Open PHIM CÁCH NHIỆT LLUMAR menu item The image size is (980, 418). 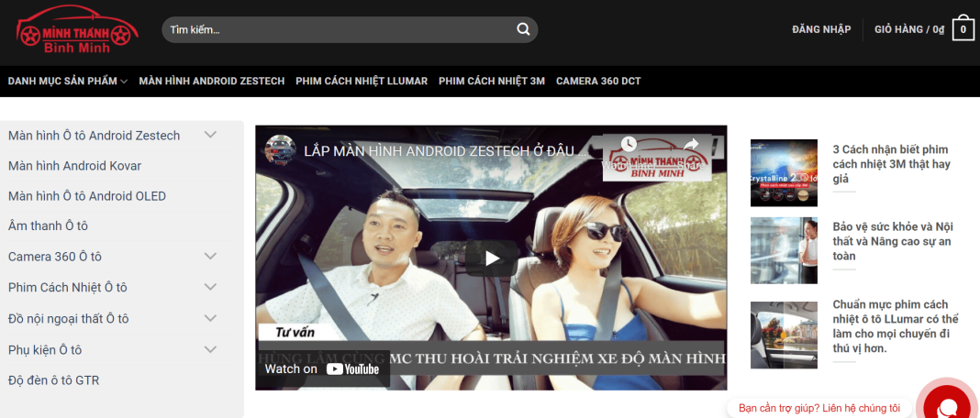coord(362,82)
